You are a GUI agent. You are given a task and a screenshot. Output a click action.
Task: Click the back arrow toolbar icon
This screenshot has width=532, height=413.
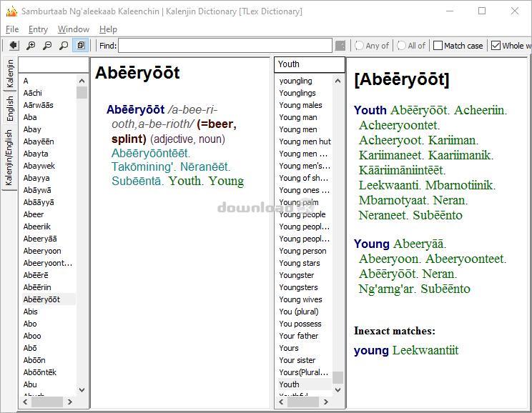[x=14, y=46]
